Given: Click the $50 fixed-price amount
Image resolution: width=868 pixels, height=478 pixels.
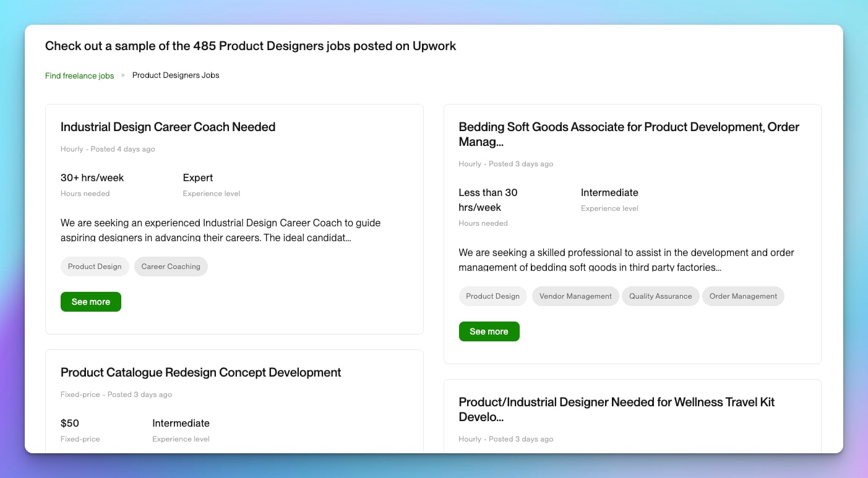Looking at the screenshot, I should pyautogui.click(x=70, y=423).
